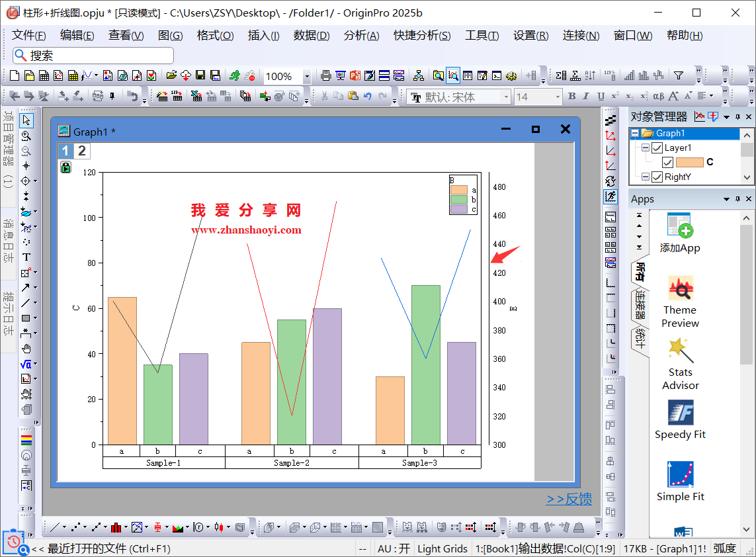
Task: Open the 分析(A) menu
Action: [361, 36]
